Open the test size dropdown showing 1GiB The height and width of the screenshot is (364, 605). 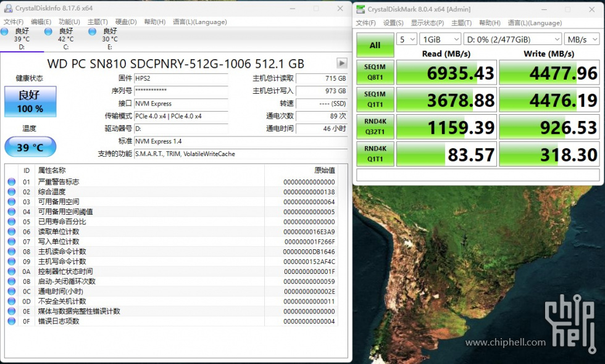point(439,39)
